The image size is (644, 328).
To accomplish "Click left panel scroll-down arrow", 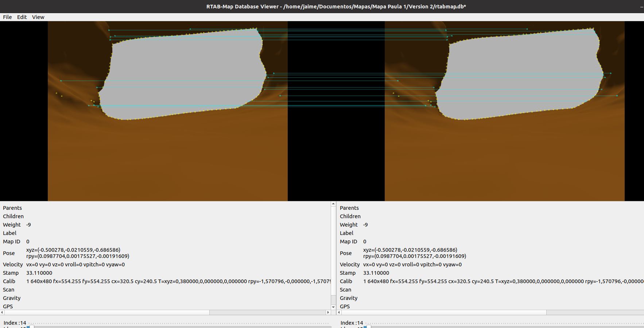I will [333, 307].
